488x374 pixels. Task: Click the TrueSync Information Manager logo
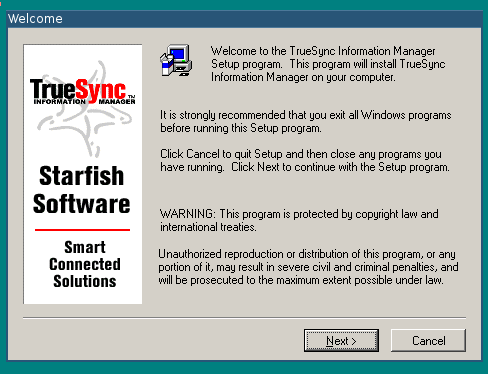coord(83,91)
